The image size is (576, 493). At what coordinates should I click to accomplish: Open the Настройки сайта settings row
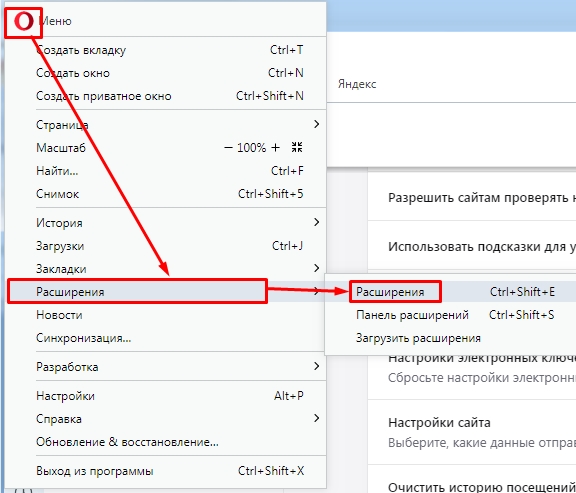click(x=472, y=432)
